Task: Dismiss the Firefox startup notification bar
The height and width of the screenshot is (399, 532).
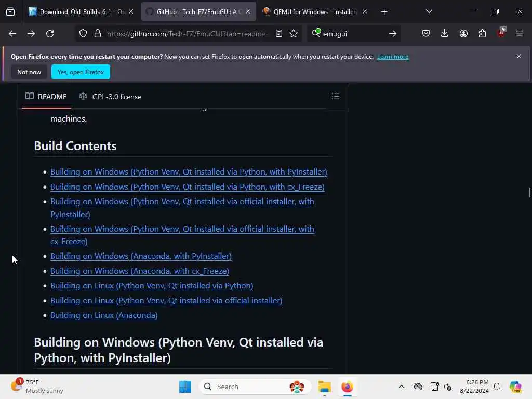Action: (x=519, y=56)
